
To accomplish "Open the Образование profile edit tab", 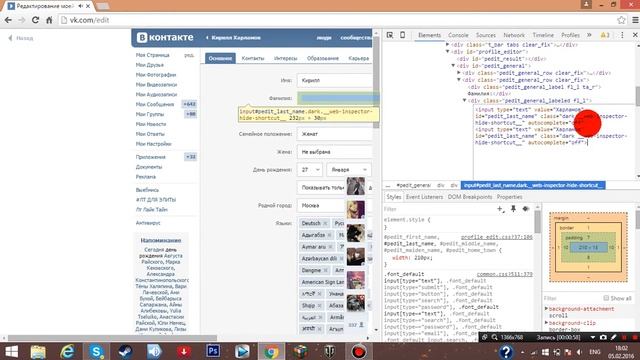I will [323, 58].
